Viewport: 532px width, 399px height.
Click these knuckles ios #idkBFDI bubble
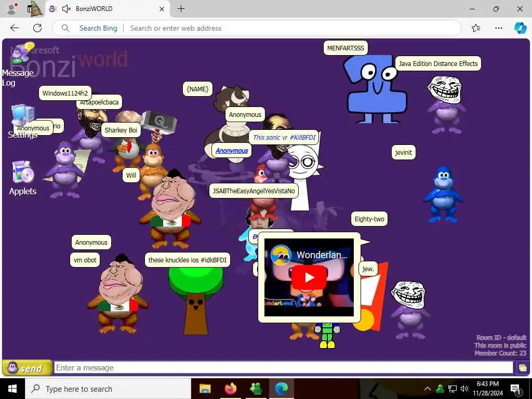click(x=187, y=260)
